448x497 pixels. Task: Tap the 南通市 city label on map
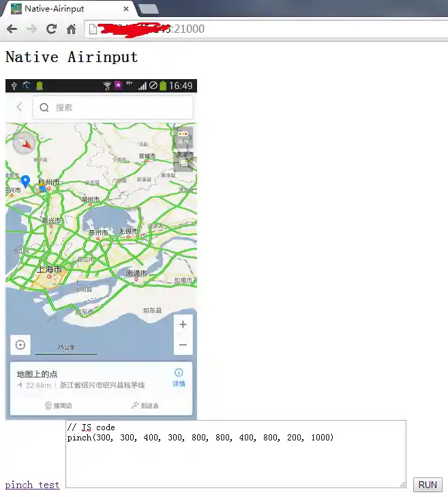[136, 273]
